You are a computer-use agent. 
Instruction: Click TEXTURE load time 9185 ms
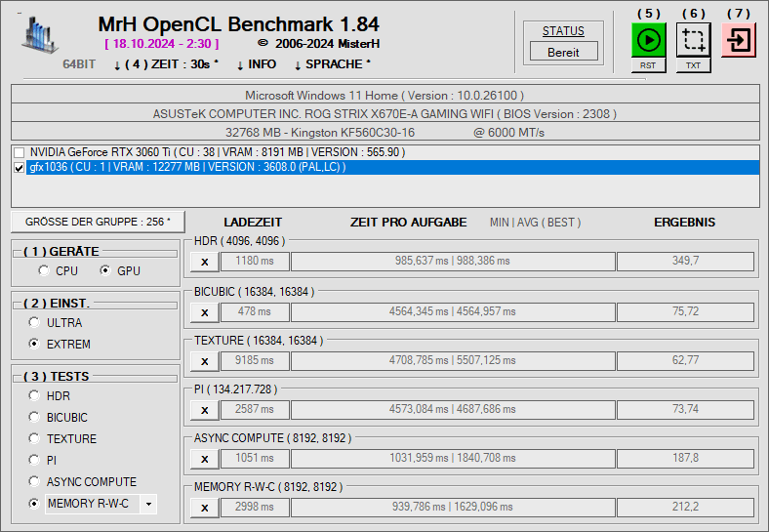point(255,361)
